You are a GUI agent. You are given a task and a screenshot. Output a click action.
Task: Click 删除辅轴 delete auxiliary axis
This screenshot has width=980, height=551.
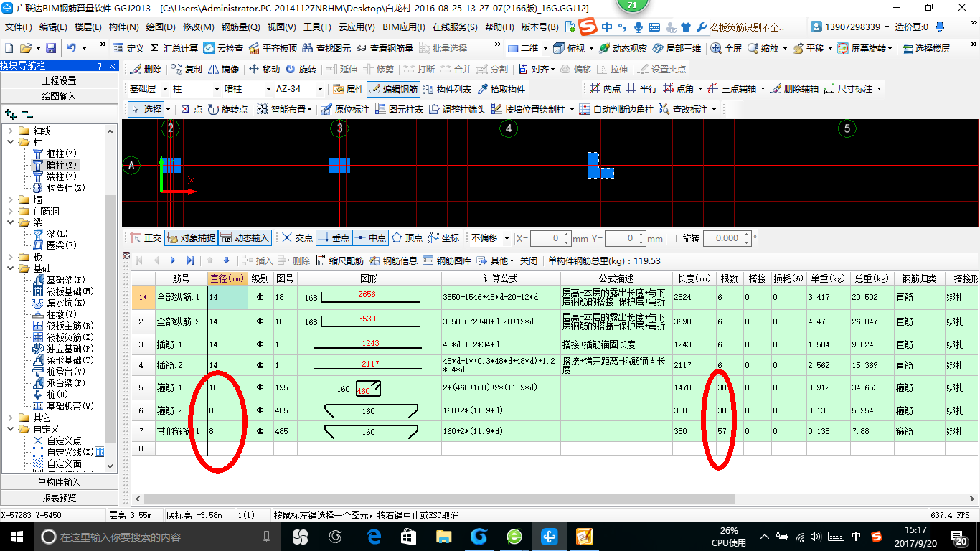[794, 89]
